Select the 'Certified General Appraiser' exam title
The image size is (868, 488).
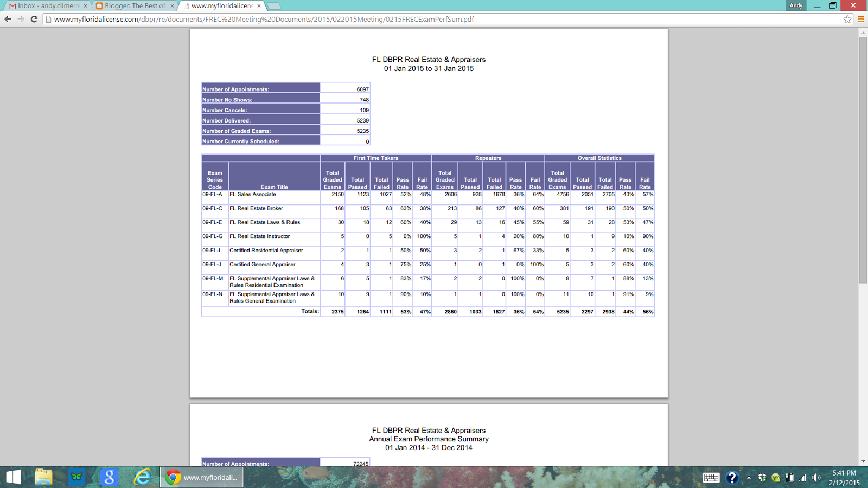[x=263, y=265]
